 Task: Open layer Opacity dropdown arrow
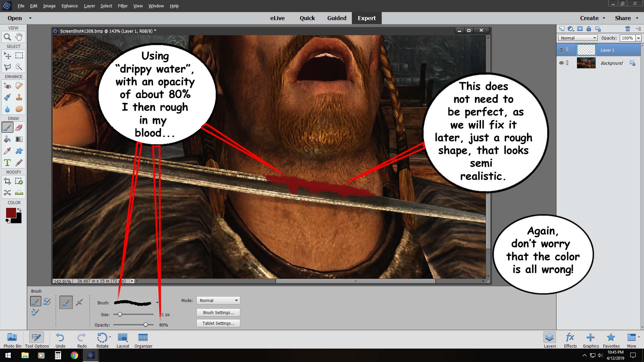tap(639, 38)
